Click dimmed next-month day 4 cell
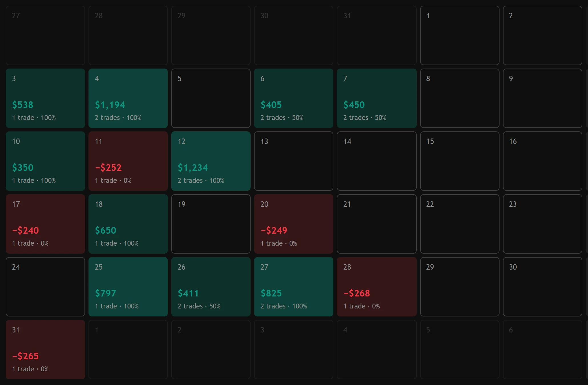This screenshot has height=385, width=588. 376,350
